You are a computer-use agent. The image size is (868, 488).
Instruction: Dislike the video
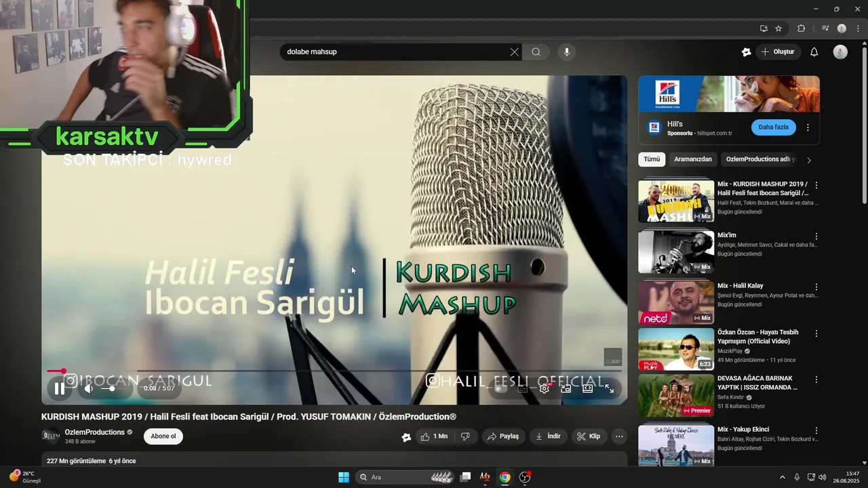[x=465, y=436]
